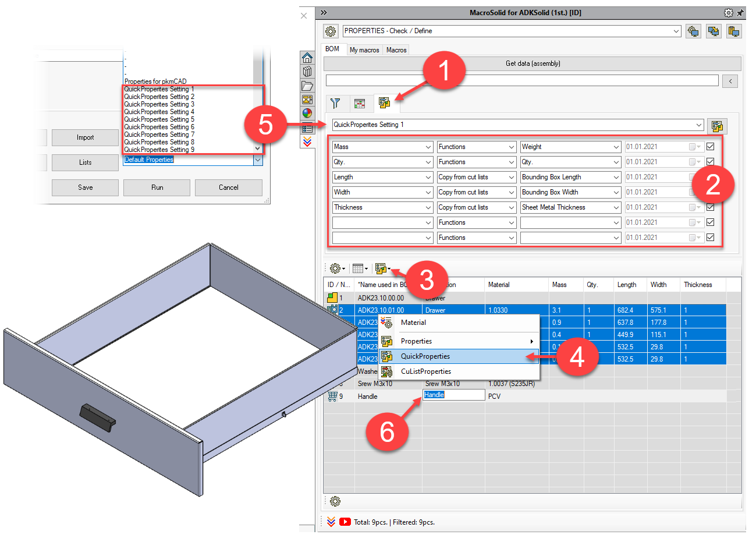Switch to the Macros tab
The image size is (756, 538).
click(x=396, y=50)
